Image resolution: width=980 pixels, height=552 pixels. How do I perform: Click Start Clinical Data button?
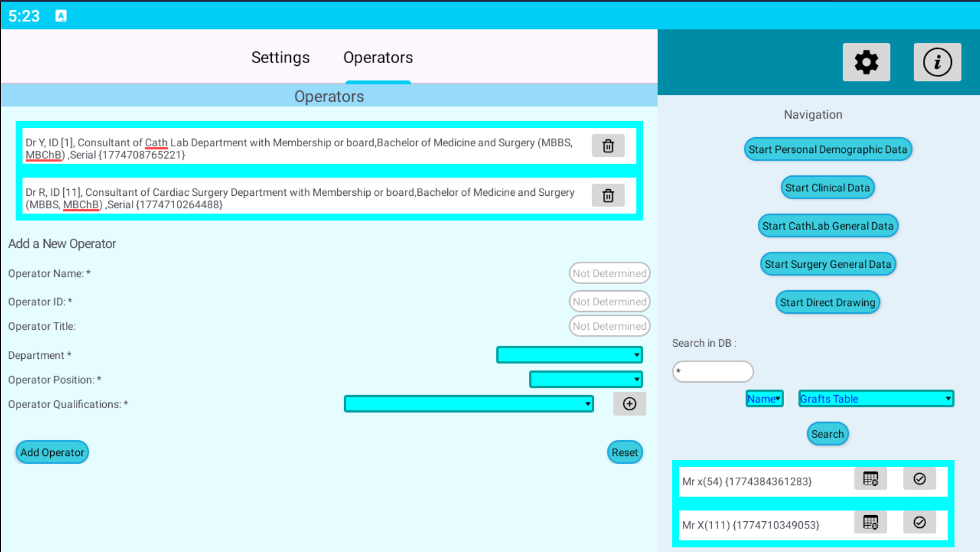(827, 188)
